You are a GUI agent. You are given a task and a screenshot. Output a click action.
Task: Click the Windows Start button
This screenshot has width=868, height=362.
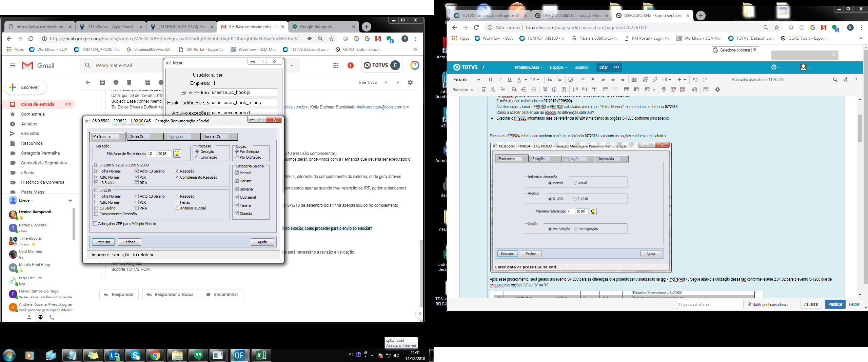(9, 355)
